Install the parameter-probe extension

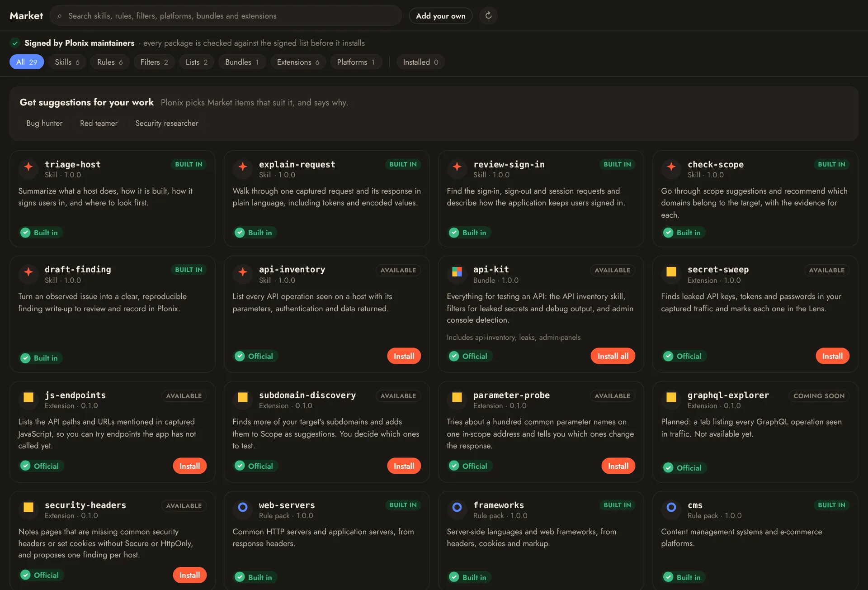click(x=618, y=466)
